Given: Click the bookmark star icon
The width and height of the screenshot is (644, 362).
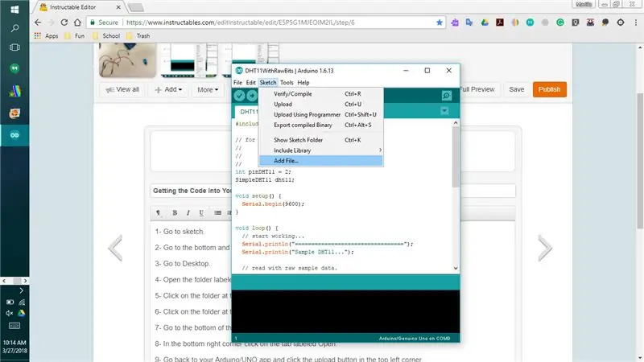Looking at the screenshot, I should point(440,23).
